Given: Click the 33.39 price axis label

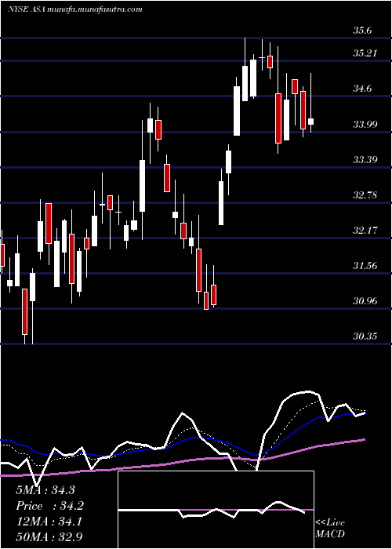Looking at the screenshot, I should click(365, 160).
